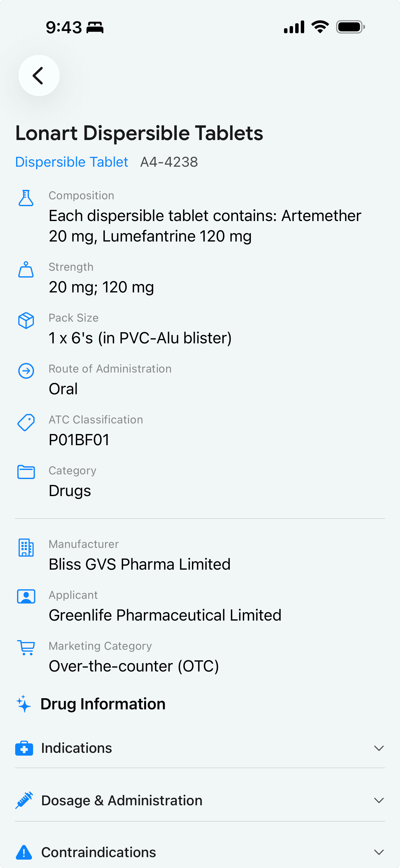Image resolution: width=400 pixels, height=868 pixels.
Task: Open the Dispersible Tablet link
Action: (x=72, y=162)
